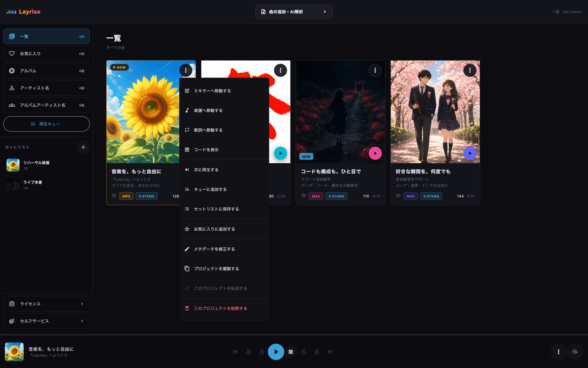Forward-skip icon right of stop button
588x368 pixels.
pyautogui.click(x=304, y=352)
